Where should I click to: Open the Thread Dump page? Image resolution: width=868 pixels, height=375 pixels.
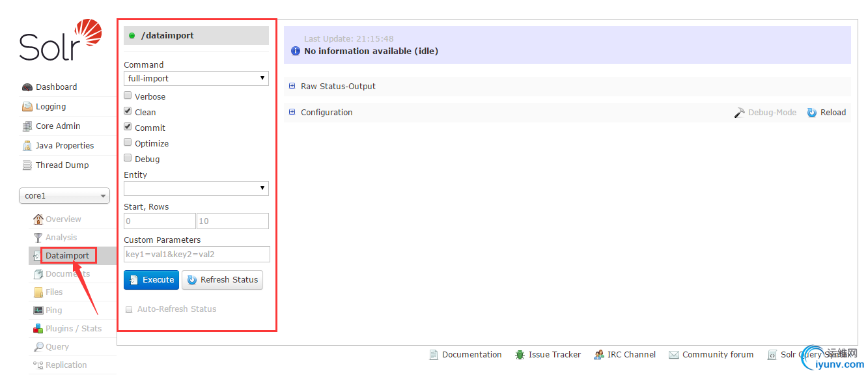pyautogui.click(x=62, y=165)
